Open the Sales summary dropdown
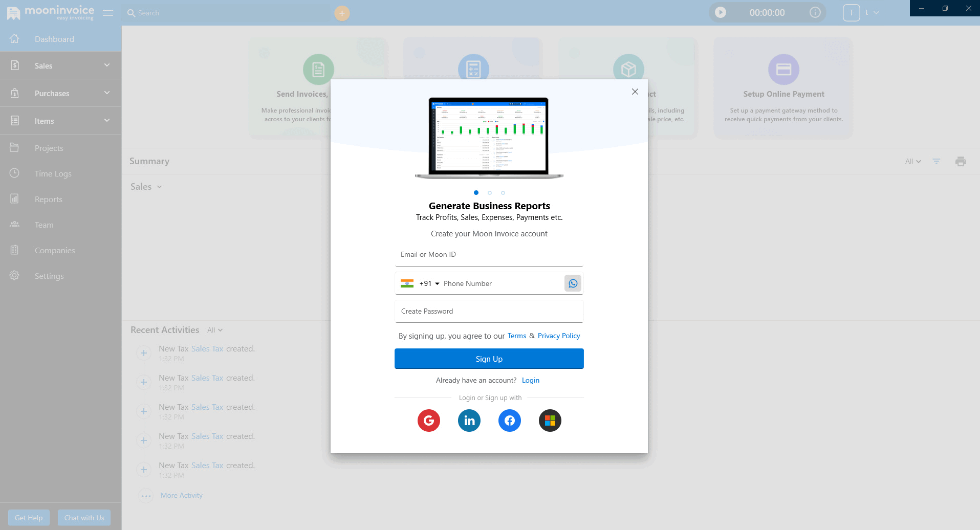 pyautogui.click(x=146, y=187)
